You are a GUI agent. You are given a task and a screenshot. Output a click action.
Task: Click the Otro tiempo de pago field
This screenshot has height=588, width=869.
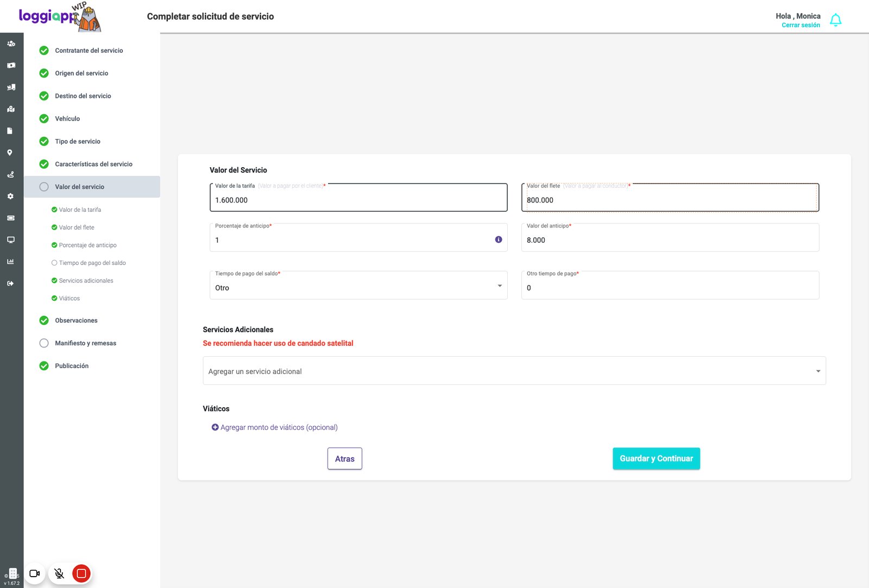click(670, 286)
